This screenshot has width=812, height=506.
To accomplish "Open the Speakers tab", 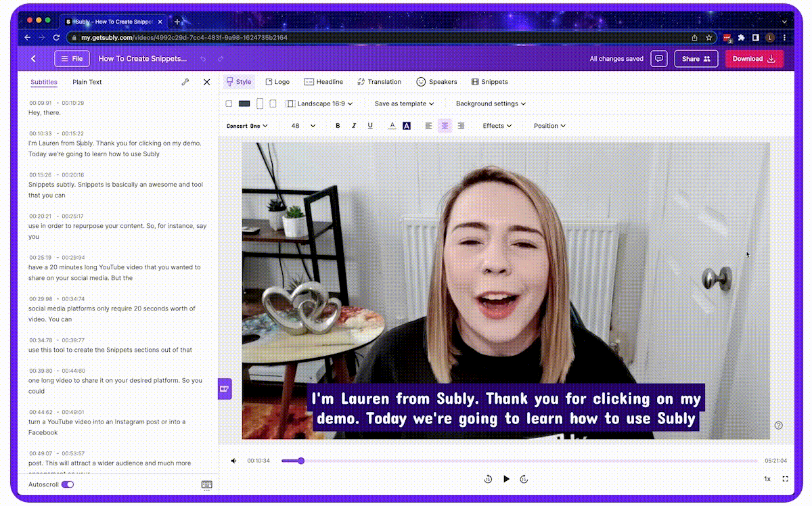I will coord(436,82).
